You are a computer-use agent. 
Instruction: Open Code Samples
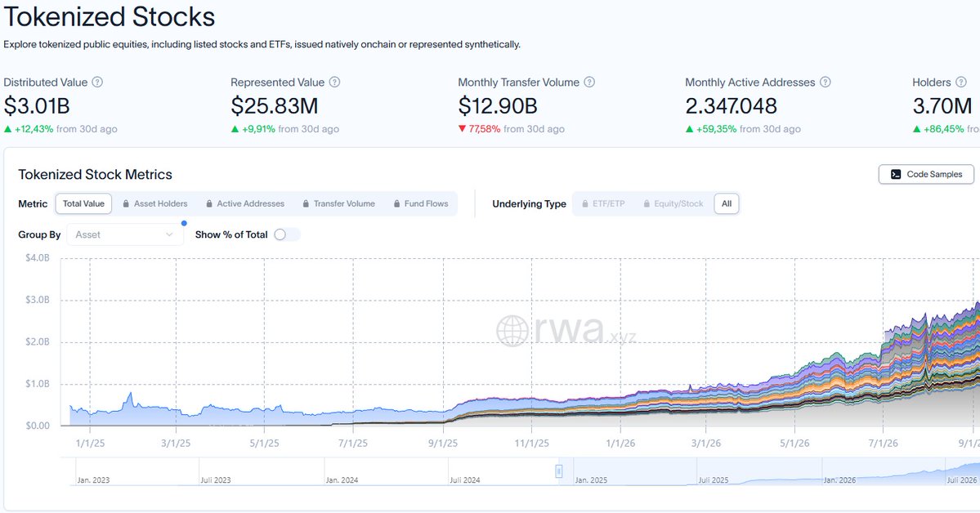tap(926, 174)
